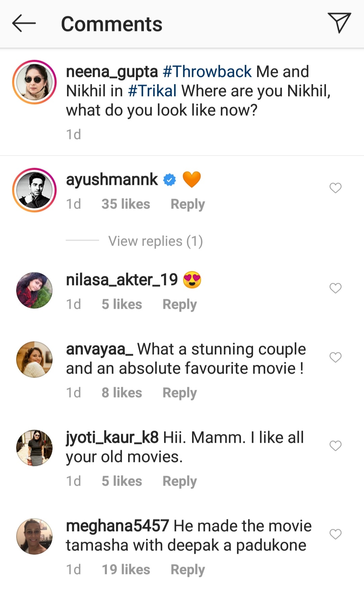View the 35 likes on ayushmannk's comment
Screen dimensions: 364x594
[x=126, y=204]
